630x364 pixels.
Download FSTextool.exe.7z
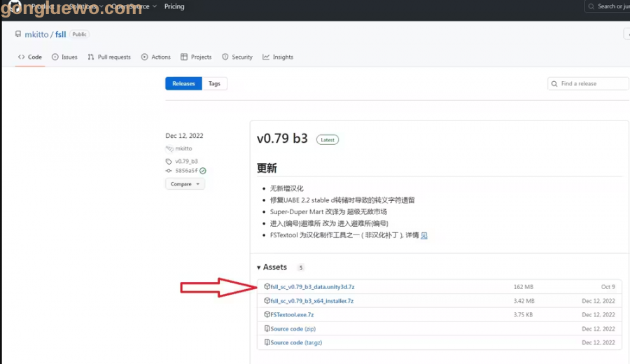[x=292, y=314]
